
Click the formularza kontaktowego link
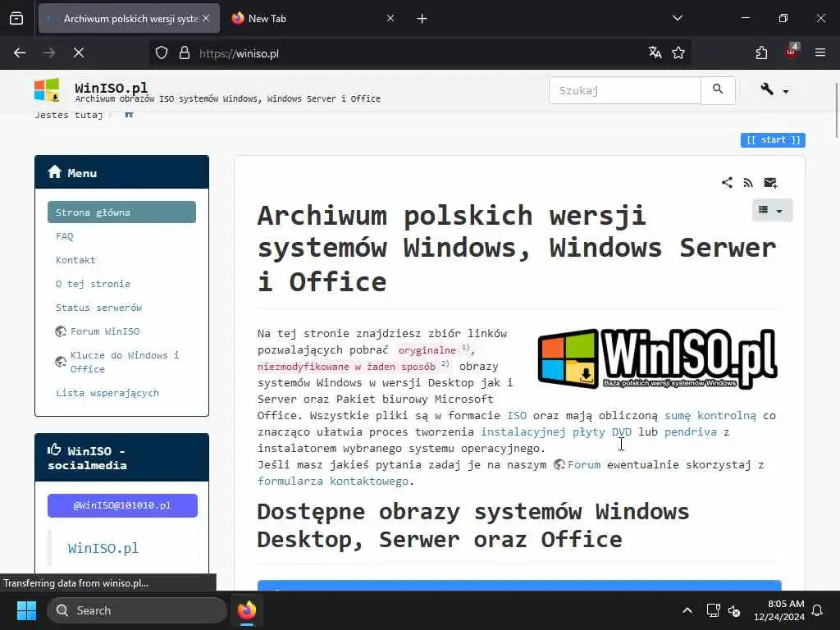click(x=333, y=481)
